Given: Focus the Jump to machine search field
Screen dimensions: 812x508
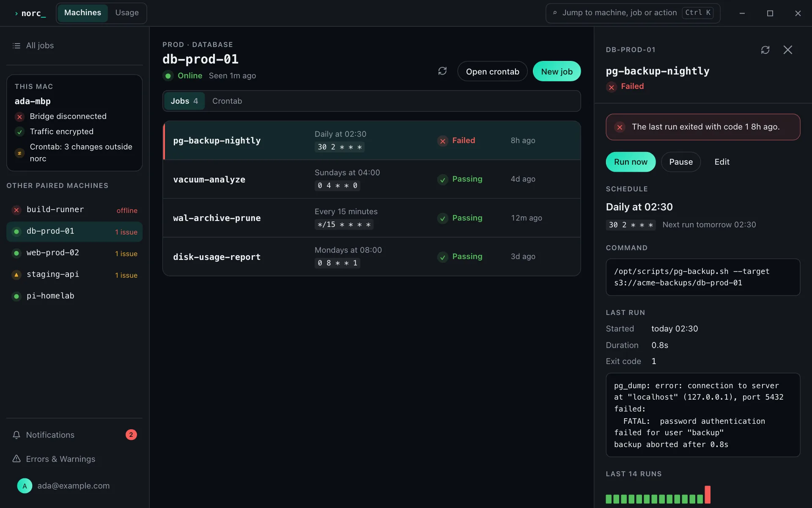Looking at the screenshot, I should (x=633, y=13).
